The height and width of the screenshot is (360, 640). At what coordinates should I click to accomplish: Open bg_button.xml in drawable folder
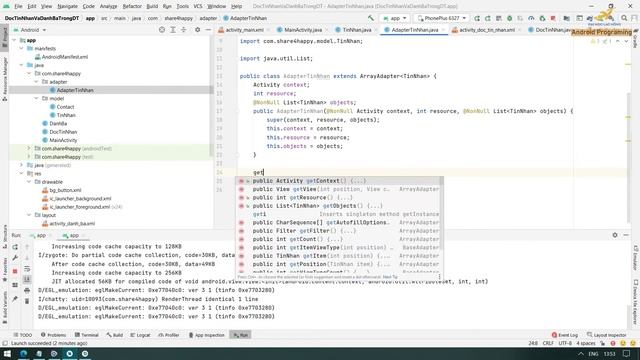click(x=62, y=190)
